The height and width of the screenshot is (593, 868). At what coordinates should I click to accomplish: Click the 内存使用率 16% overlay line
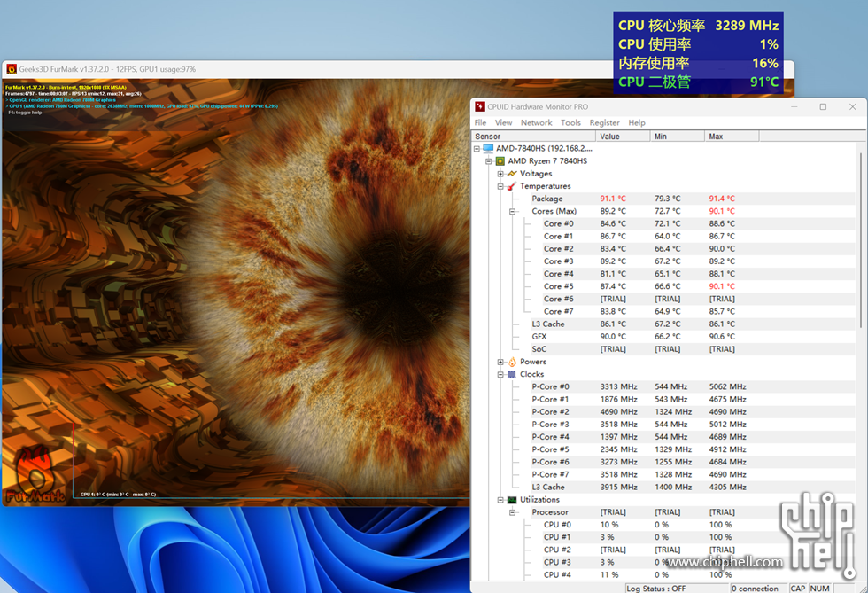click(698, 63)
